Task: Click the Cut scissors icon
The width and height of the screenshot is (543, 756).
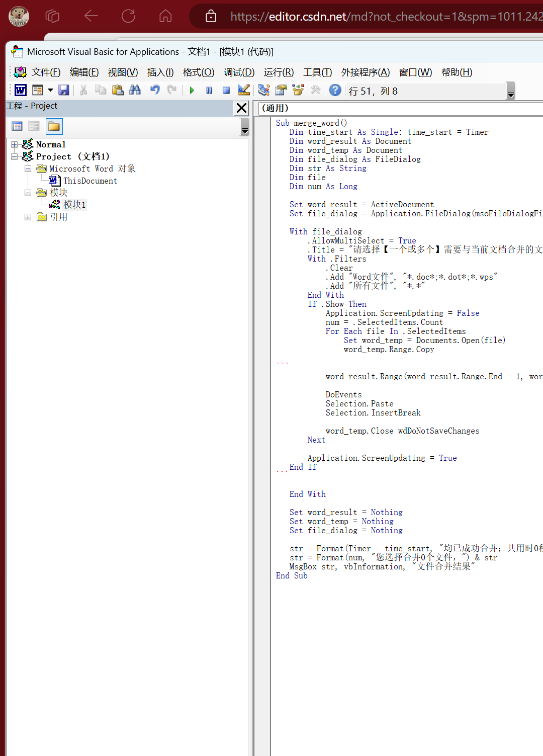Action: tap(83, 90)
